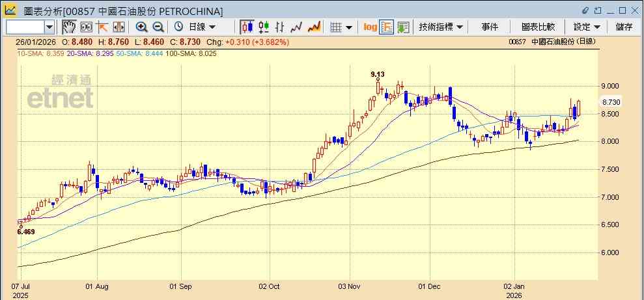Viewport: 644px width, 300px height.
Task: Select the orange trend line drawing tool
Action: click(x=102, y=27)
